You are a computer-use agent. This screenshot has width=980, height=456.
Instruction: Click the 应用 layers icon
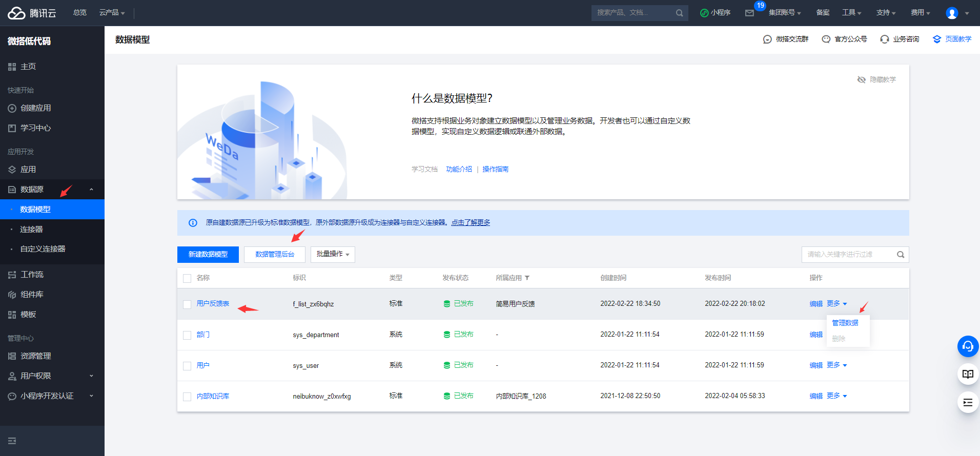click(12, 170)
